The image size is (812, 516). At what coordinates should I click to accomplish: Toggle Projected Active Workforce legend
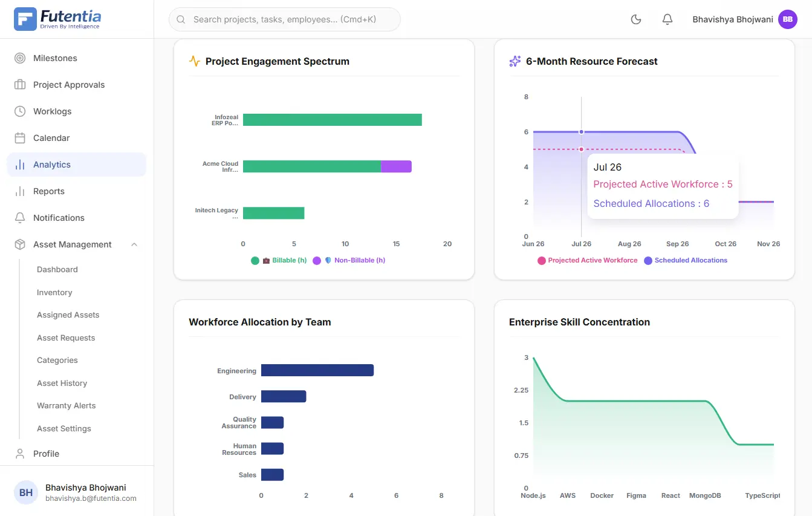588,261
